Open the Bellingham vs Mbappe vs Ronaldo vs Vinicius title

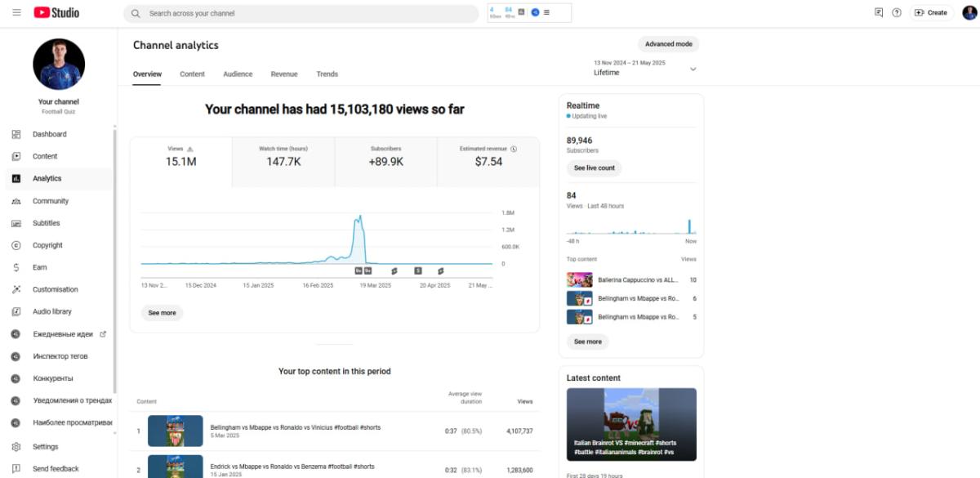[x=296, y=427]
